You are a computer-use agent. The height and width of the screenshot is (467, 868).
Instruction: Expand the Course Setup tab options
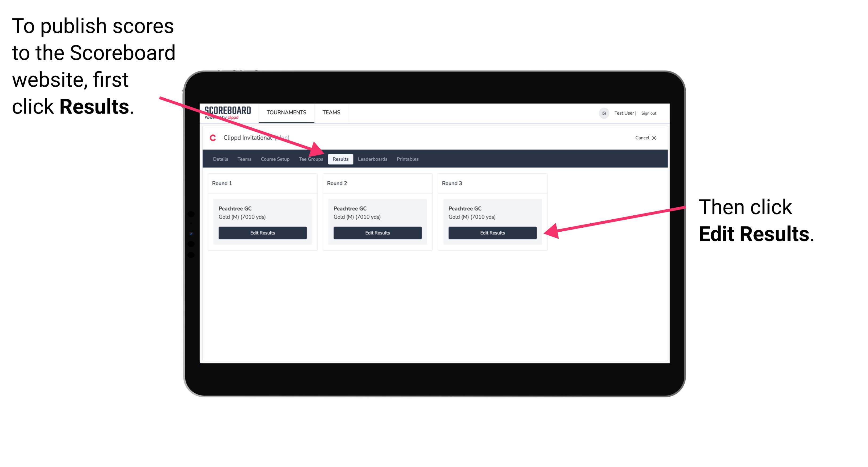point(275,159)
